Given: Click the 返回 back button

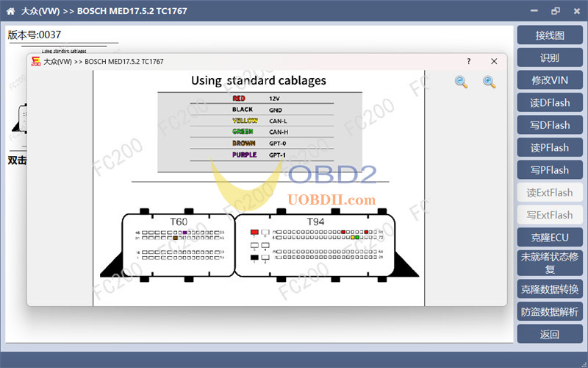Looking at the screenshot, I should 550,334.
